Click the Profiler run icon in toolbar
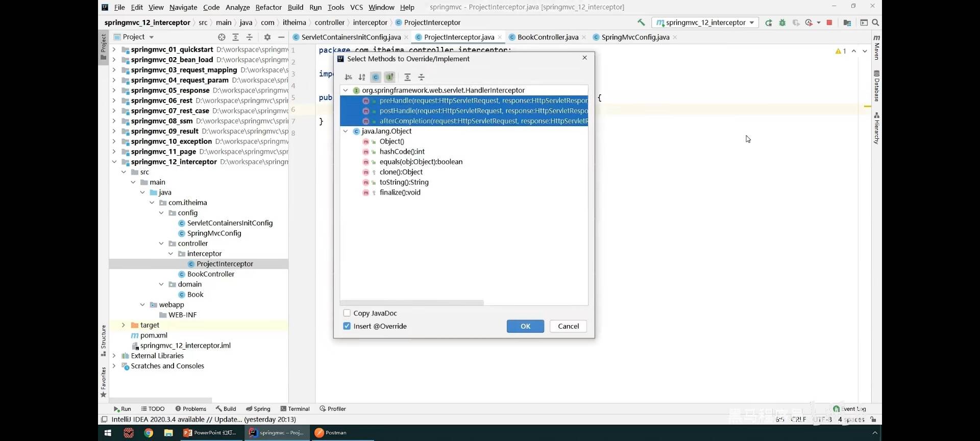The height and width of the screenshot is (441, 980). 809,22
